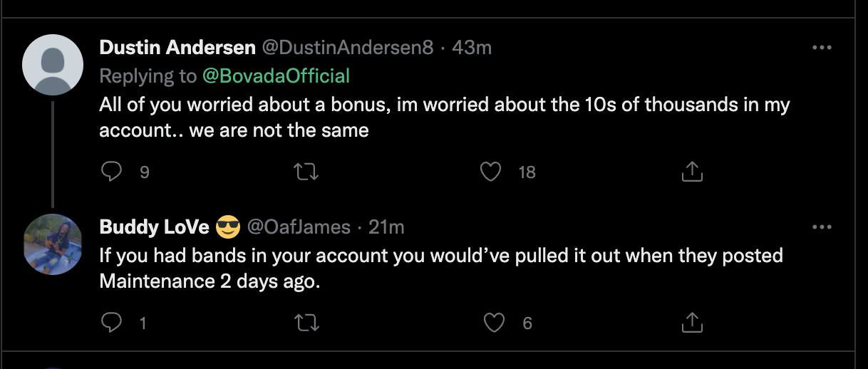Open more options on Dustin Andersen's tweet
Image resolution: width=868 pixels, height=369 pixels.
(x=822, y=48)
